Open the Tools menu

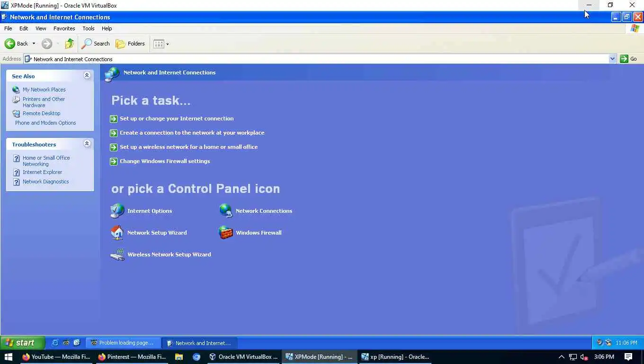tap(88, 28)
